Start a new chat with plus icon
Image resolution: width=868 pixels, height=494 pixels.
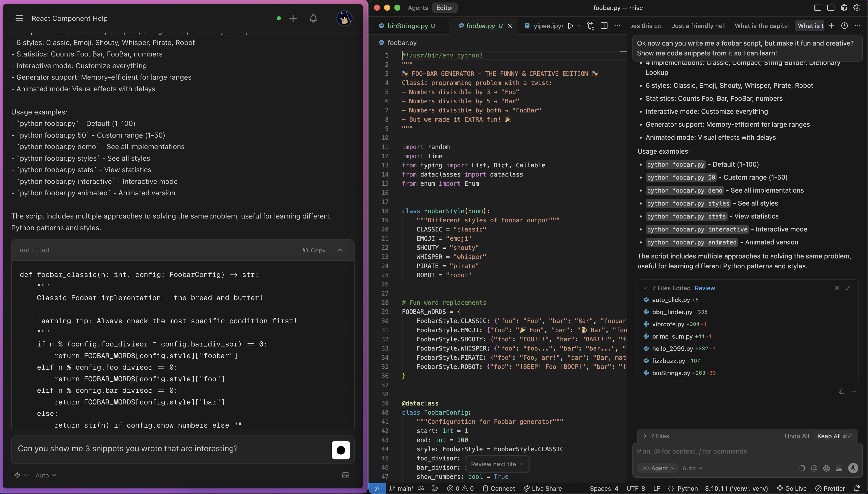(x=293, y=18)
